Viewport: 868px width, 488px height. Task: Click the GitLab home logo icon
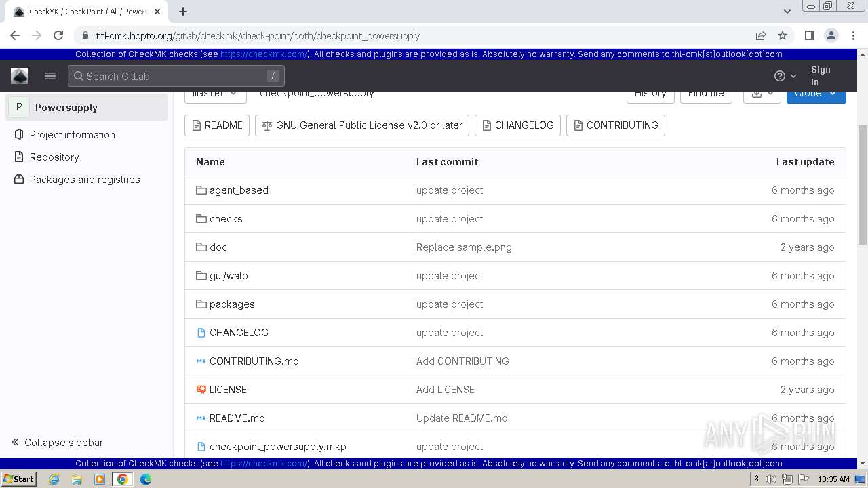[20, 76]
